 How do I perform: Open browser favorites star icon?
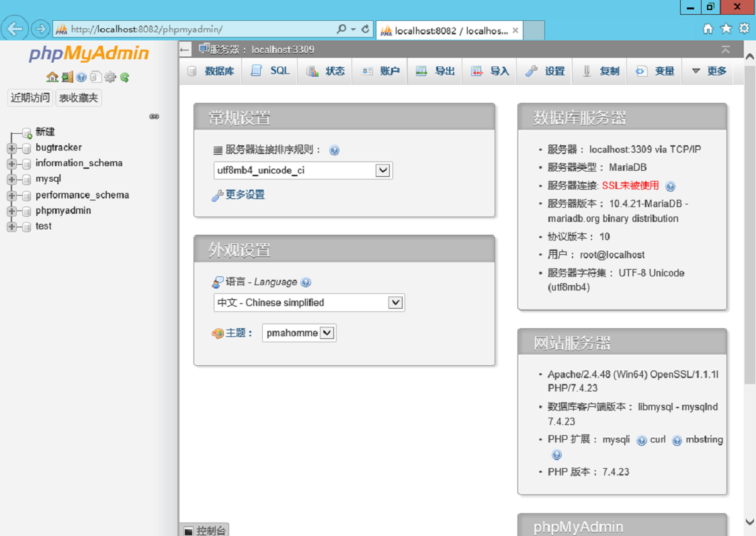[x=726, y=29]
